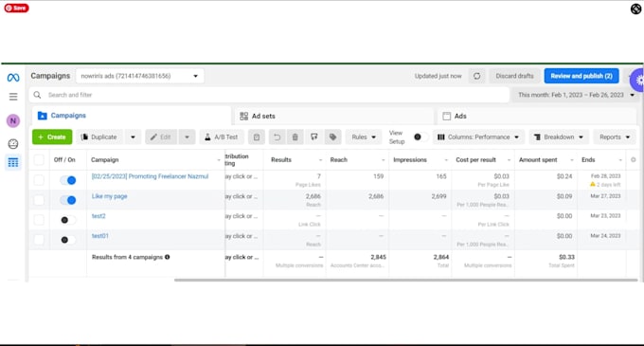644x346 pixels.
Task: Check the Like my page row checkbox
Action: tap(39, 200)
